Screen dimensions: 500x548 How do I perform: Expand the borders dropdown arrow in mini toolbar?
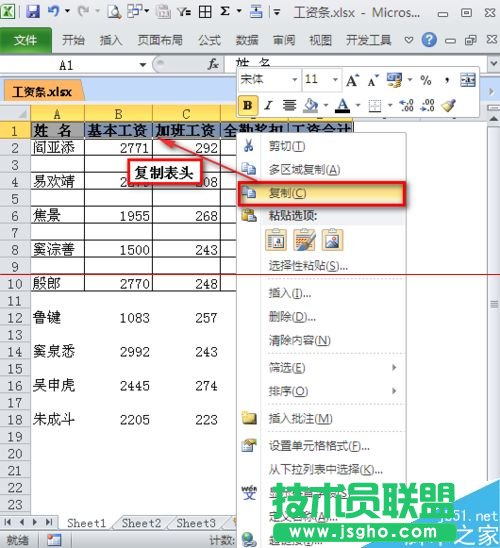pyautogui.click(x=390, y=105)
